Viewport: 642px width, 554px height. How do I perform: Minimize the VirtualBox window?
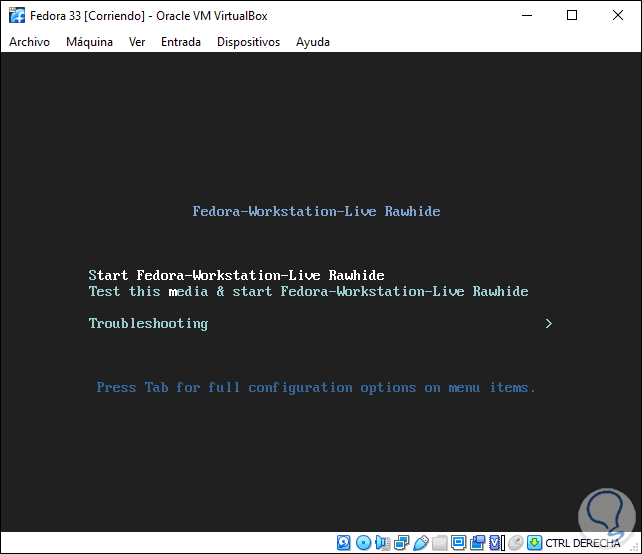(x=527, y=16)
